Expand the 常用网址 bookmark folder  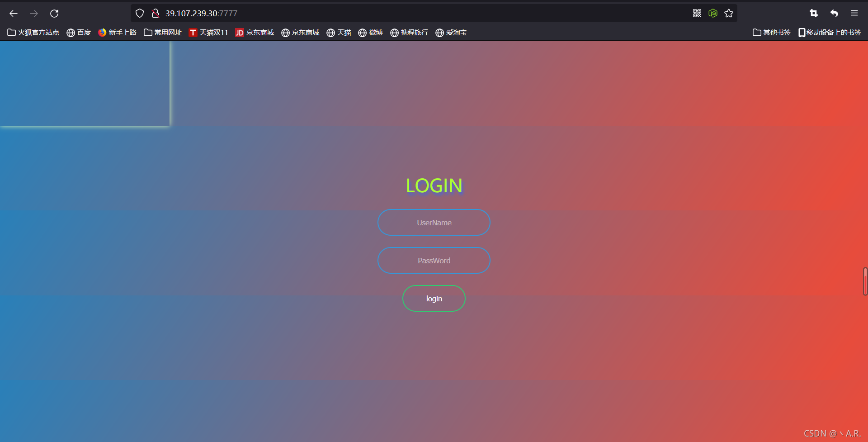coord(163,33)
